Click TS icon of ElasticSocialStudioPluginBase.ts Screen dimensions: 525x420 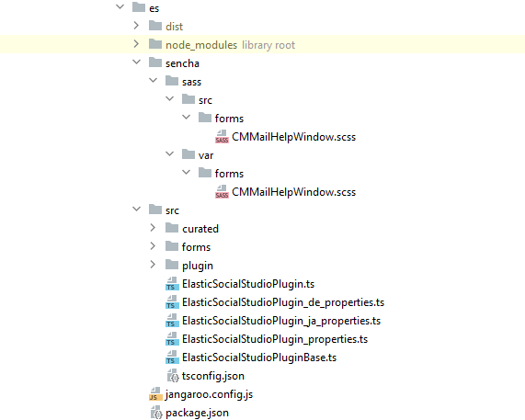tap(172, 358)
